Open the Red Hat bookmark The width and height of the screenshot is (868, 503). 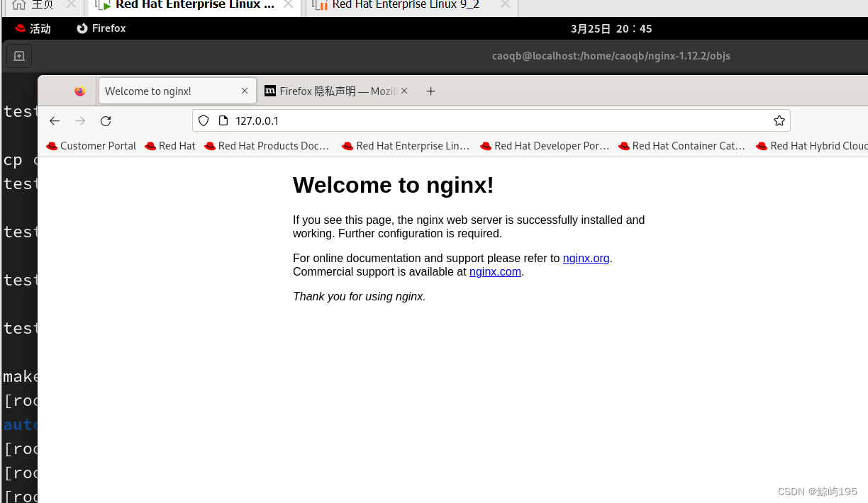pyautogui.click(x=170, y=146)
